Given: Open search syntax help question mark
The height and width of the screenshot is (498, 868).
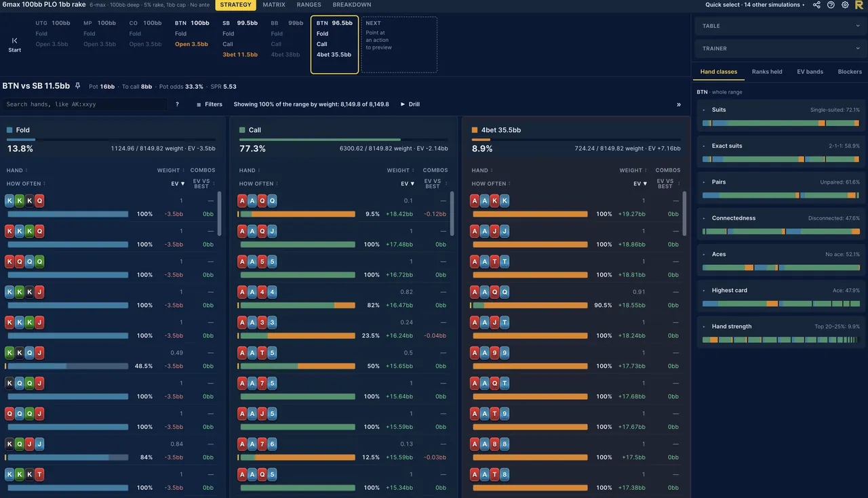Looking at the screenshot, I should [177, 104].
